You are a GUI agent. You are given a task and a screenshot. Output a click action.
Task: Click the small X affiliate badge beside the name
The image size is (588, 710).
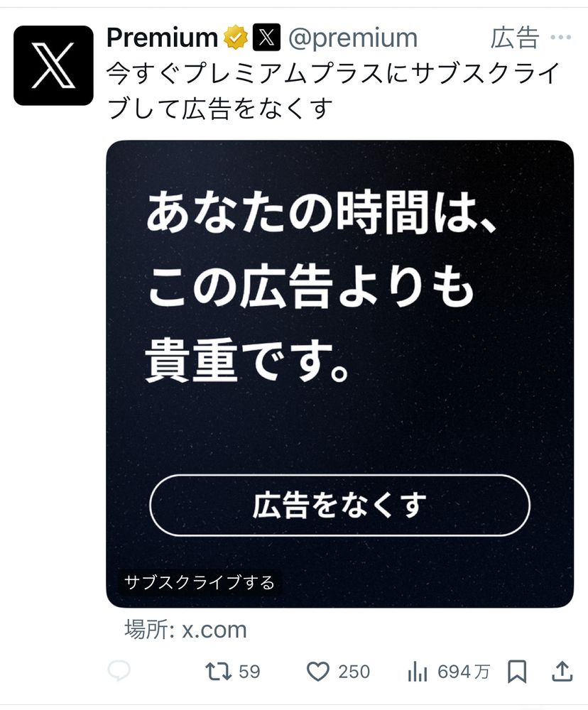tap(266, 37)
